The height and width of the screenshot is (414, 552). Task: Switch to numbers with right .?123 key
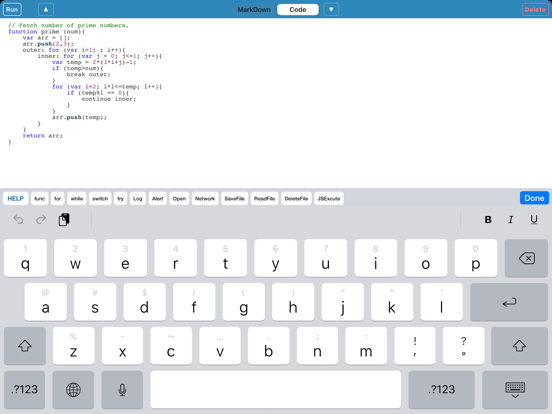click(441, 389)
